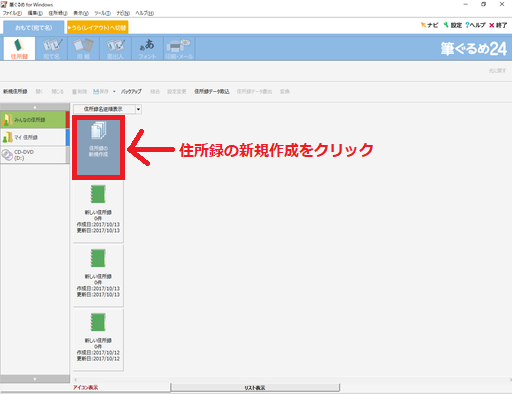Click the 変換 toolbar button
The image size is (512, 394).
(284, 91)
